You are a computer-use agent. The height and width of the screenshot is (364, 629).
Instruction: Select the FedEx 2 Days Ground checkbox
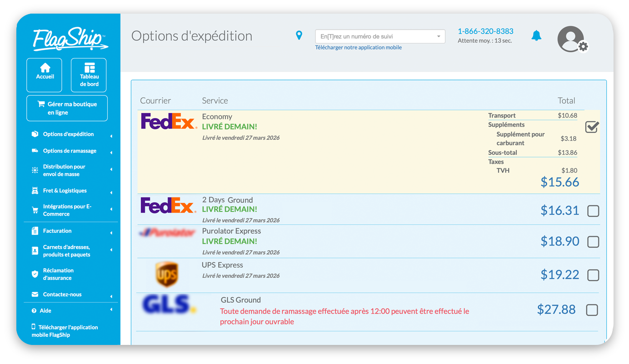point(593,211)
